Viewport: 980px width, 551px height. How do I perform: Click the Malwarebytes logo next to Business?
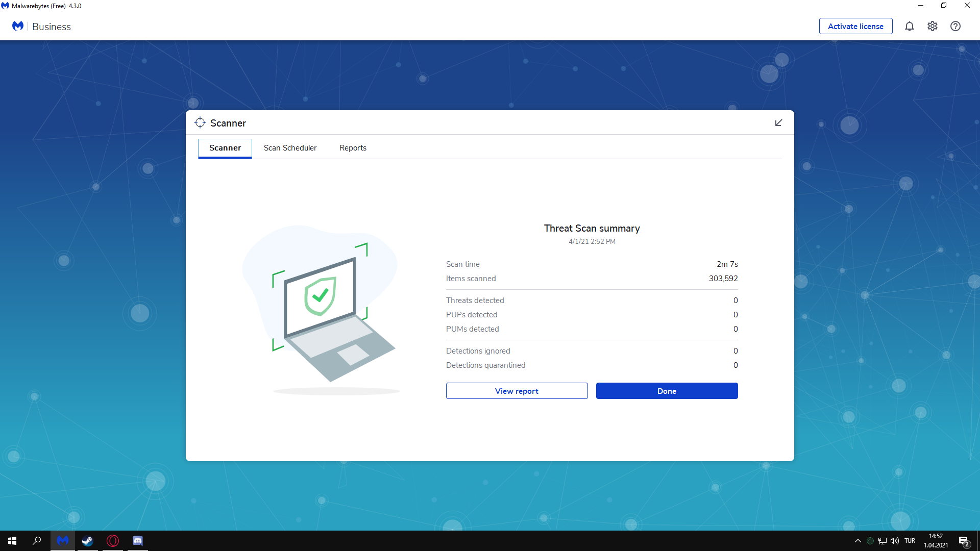(18, 26)
